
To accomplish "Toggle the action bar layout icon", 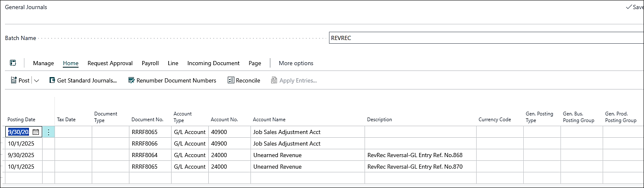I will pyautogui.click(x=13, y=63).
